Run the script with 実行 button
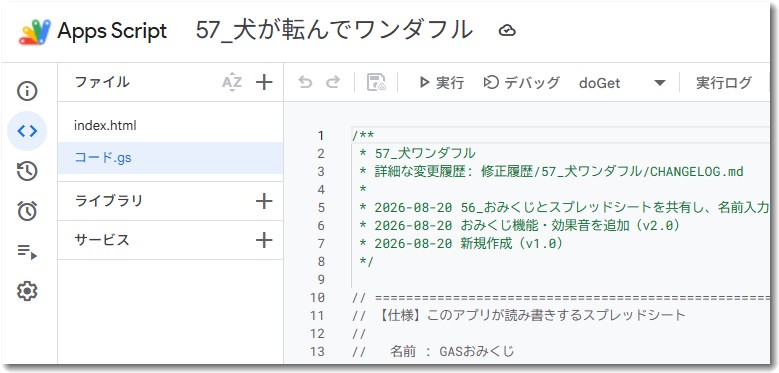Viewport: 779px width, 373px height. coord(441,82)
